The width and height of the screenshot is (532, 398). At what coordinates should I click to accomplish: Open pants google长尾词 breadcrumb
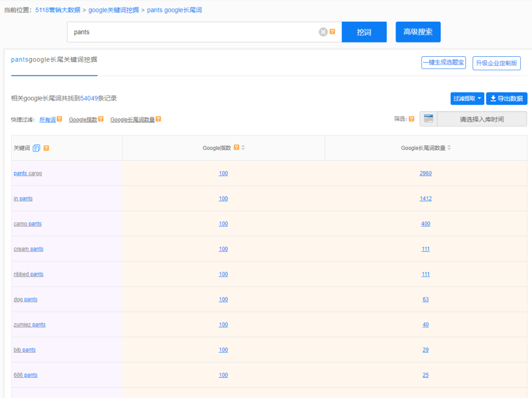[174, 10]
